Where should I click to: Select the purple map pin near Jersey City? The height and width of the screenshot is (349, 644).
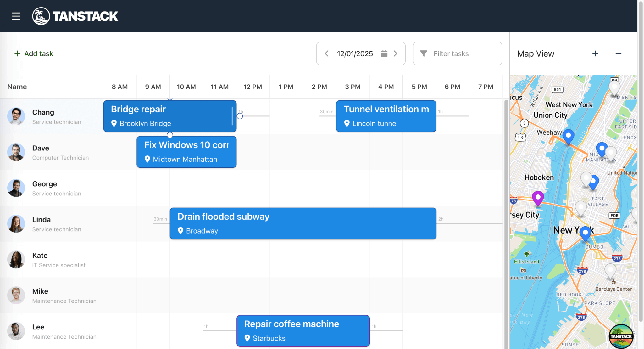[x=538, y=198]
